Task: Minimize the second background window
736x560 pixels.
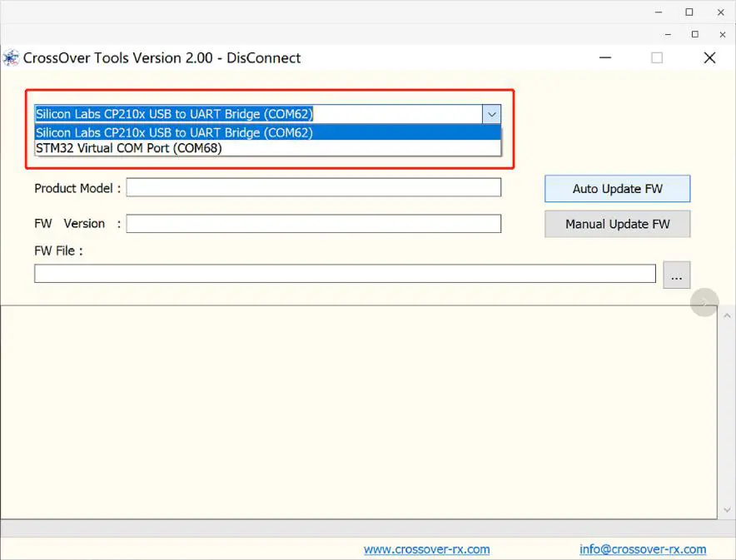Action: [x=668, y=34]
